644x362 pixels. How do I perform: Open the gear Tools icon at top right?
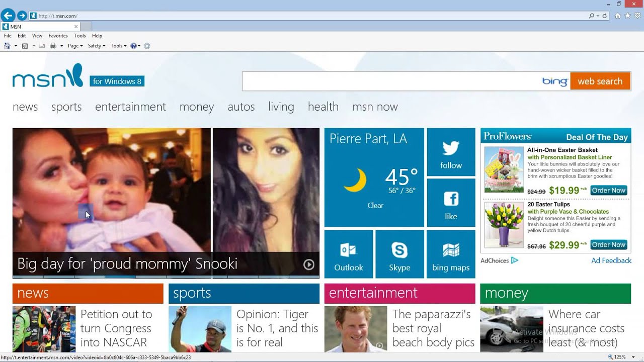click(637, 16)
